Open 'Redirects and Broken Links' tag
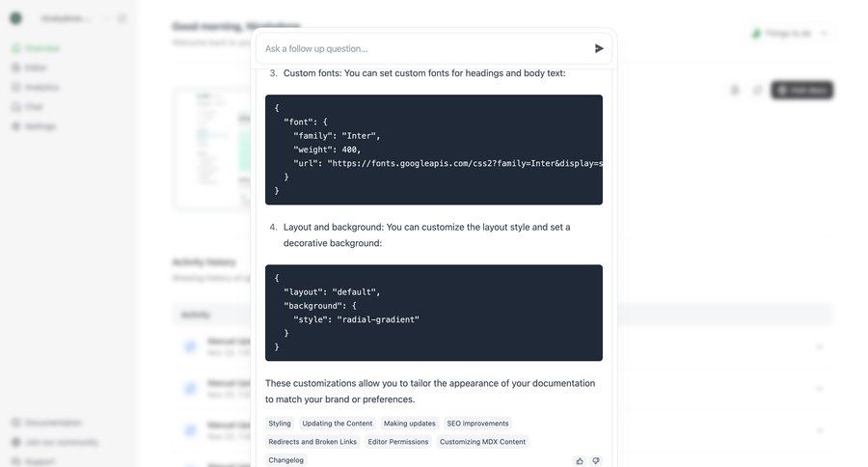 tap(312, 442)
